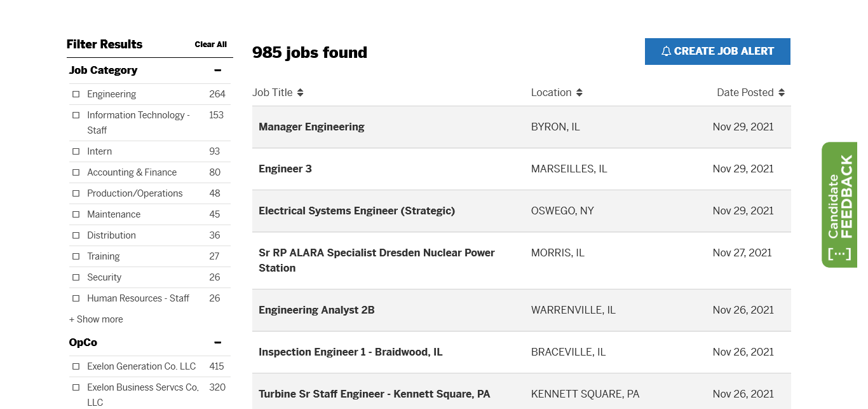This screenshot has width=868, height=409.
Task: Expand more job categories with Show more
Action: coord(96,319)
